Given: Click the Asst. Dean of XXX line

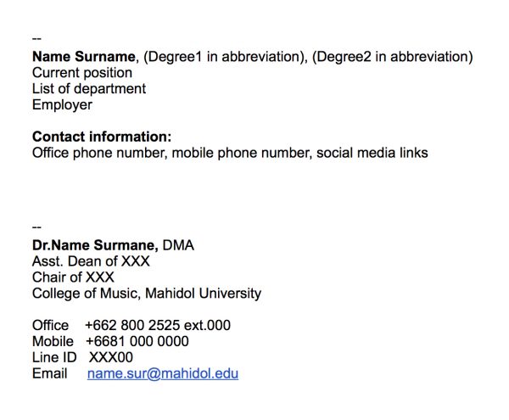Looking at the screenshot, I should (x=91, y=261).
